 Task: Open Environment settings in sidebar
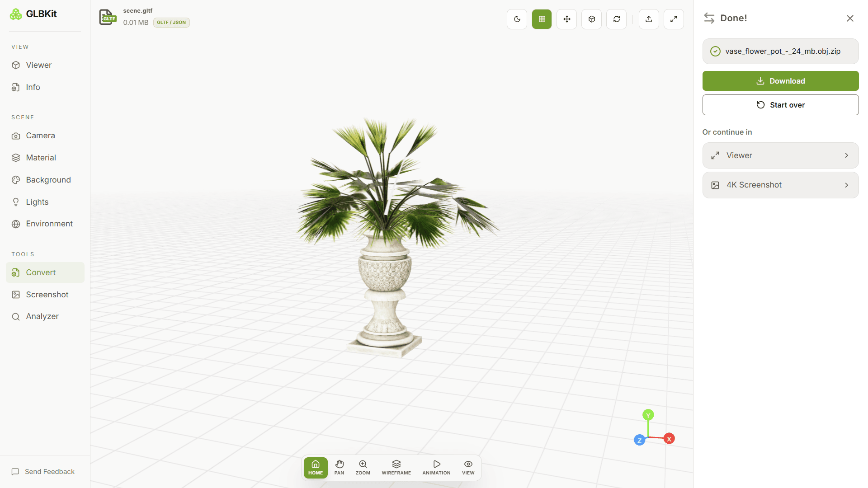(x=45, y=224)
